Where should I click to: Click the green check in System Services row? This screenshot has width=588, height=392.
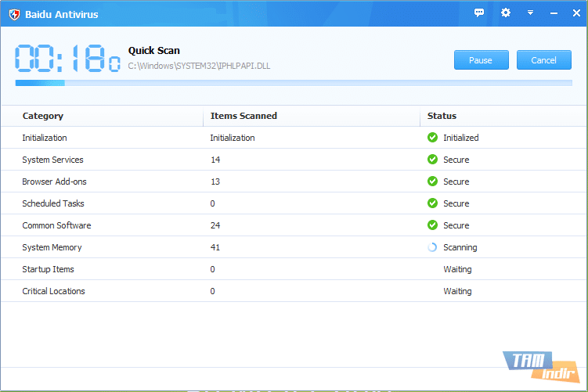(x=432, y=160)
